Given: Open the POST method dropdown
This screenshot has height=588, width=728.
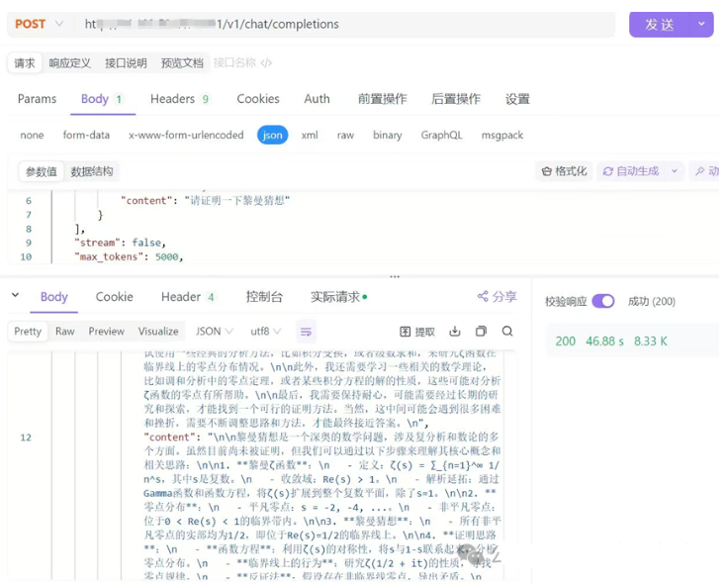Looking at the screenshot, I should 39,24.
